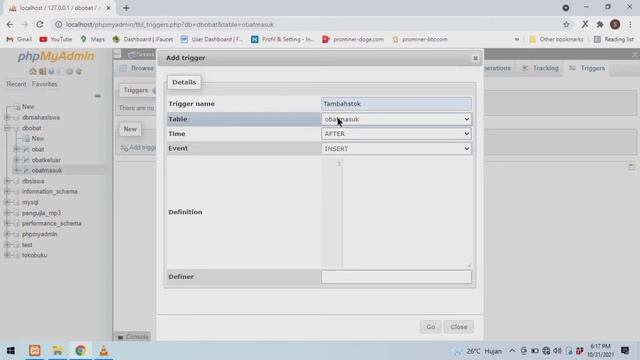
Task: Open the Maps bookmark
Action: click(x=93, y=40)
